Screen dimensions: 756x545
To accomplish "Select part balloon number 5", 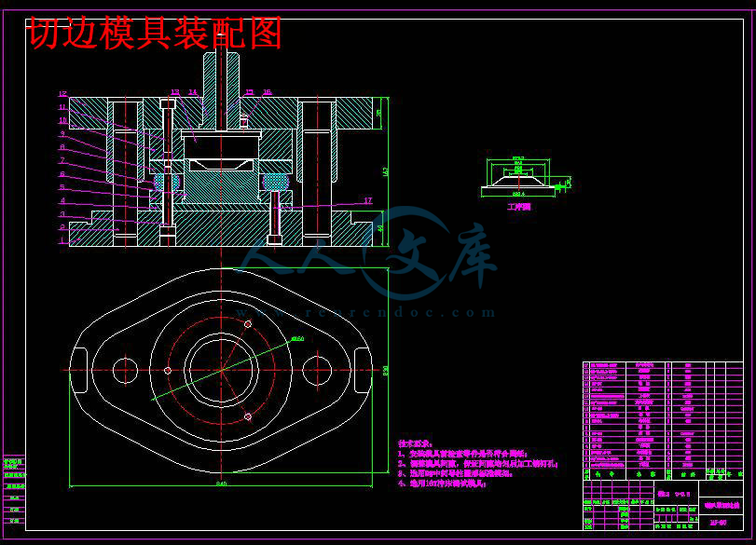I will coord(62,187).
